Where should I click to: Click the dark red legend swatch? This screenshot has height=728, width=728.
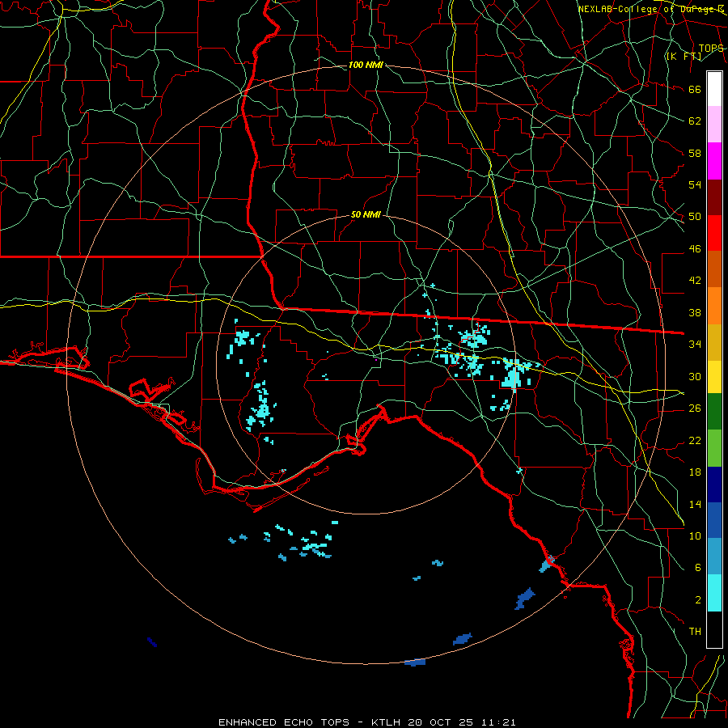[x=714, y=197]
